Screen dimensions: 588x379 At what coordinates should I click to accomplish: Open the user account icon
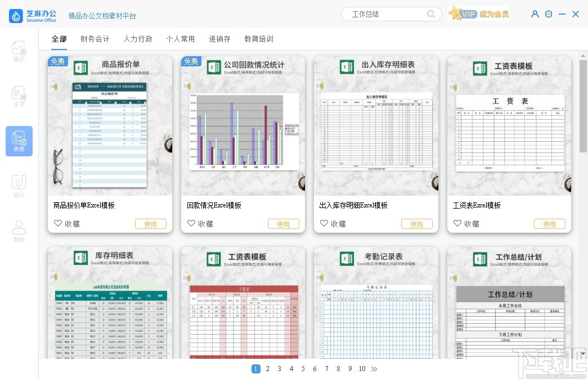(535, 14)
